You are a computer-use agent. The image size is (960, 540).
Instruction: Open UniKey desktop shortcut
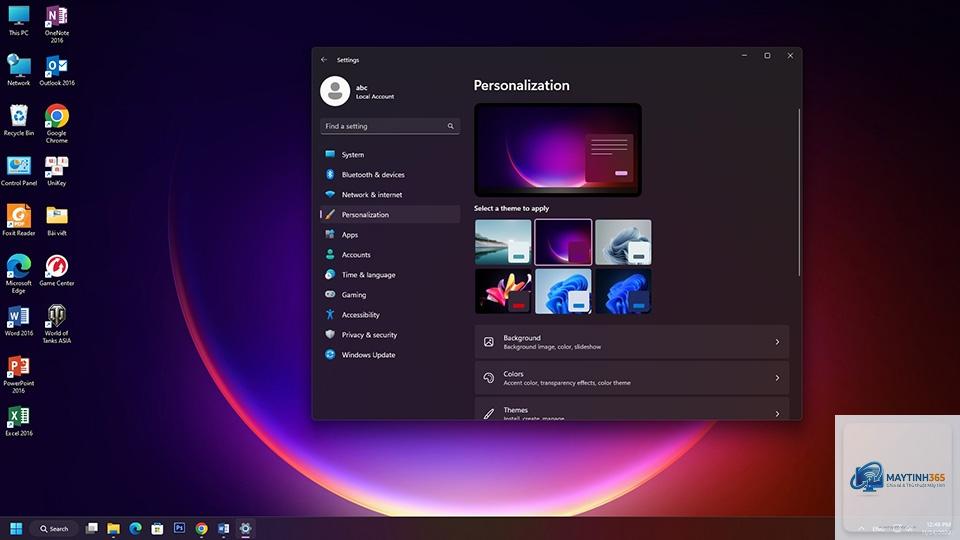pos(56,170)
